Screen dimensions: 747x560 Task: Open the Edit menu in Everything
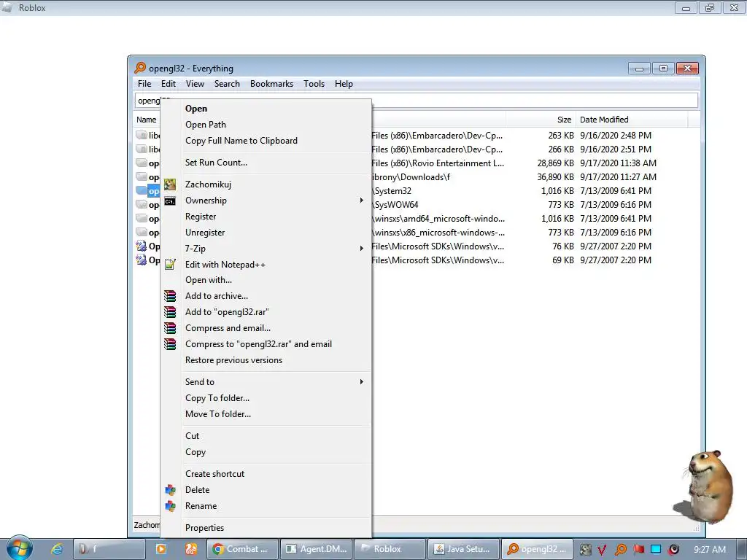tap(169, 84)
